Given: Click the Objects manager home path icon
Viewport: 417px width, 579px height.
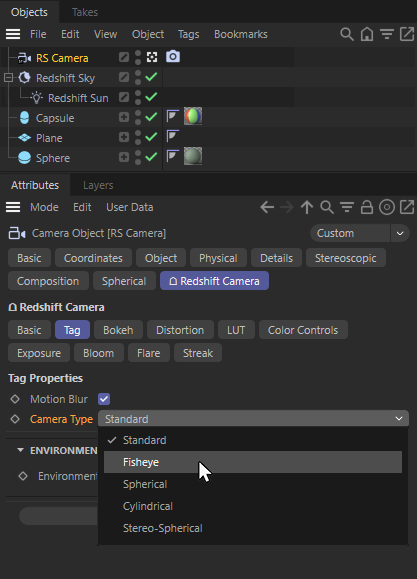Looking at the screenshot, I should 367,34.
